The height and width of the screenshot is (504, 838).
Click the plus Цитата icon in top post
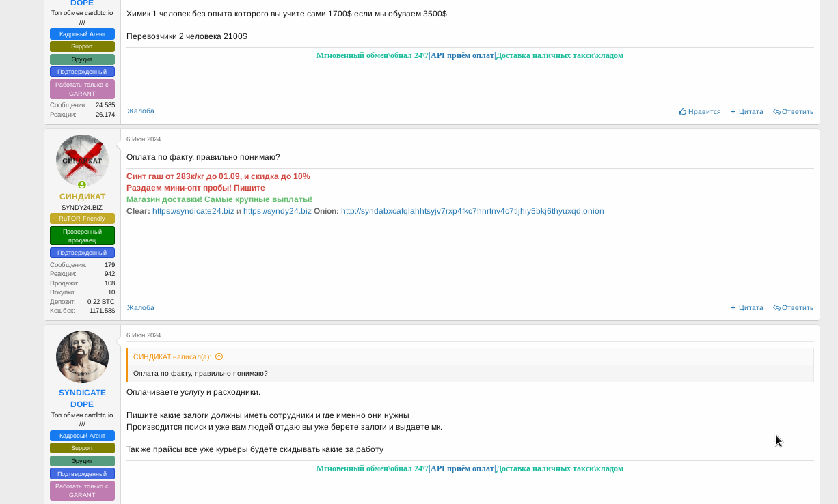click(733, 111)
